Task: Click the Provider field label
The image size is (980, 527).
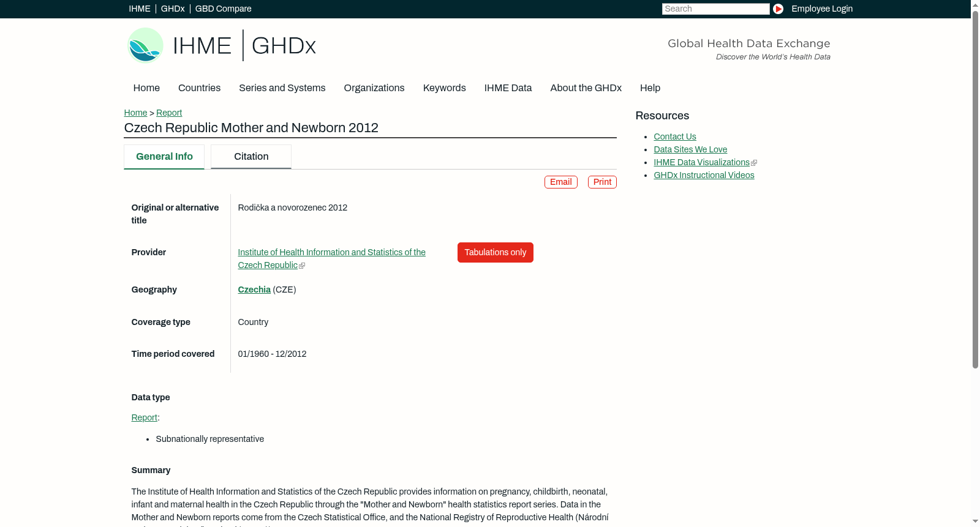Action: 149,252
